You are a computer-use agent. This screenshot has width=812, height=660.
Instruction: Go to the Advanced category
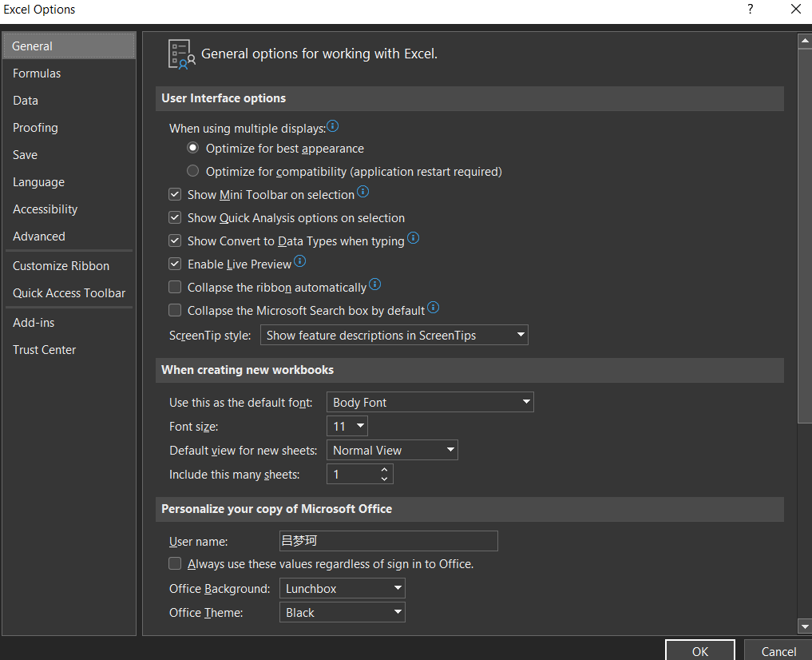coord(69,237)
